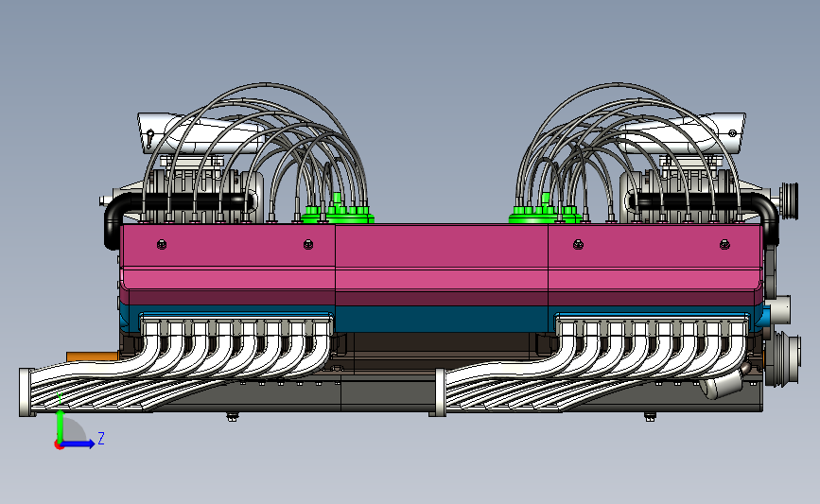Select the far-left exhaust collector flange
This screenshot has height=504, width=820.
tap(26, 392)
